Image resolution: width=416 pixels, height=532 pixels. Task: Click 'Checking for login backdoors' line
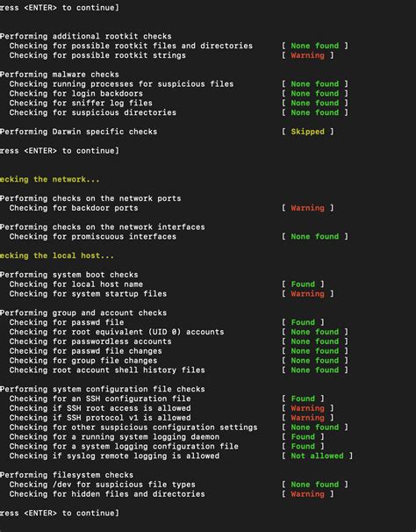76,93
